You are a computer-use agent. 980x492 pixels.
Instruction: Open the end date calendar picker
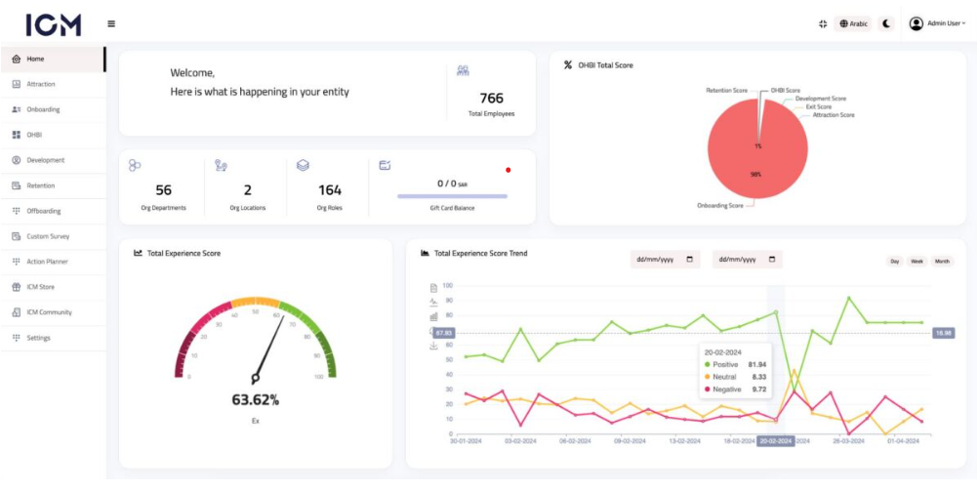772,260
